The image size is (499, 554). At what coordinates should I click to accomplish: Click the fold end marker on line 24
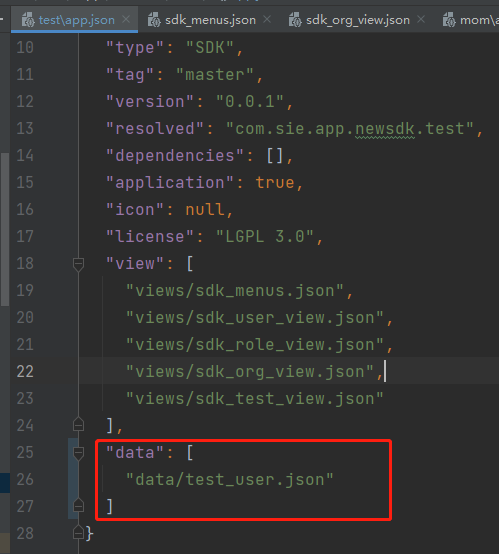tap(78, 424)
